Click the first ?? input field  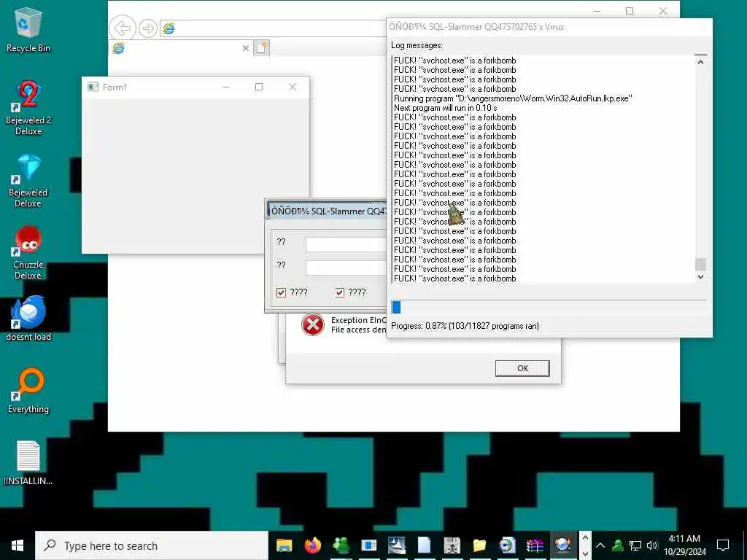click(346, 244)
